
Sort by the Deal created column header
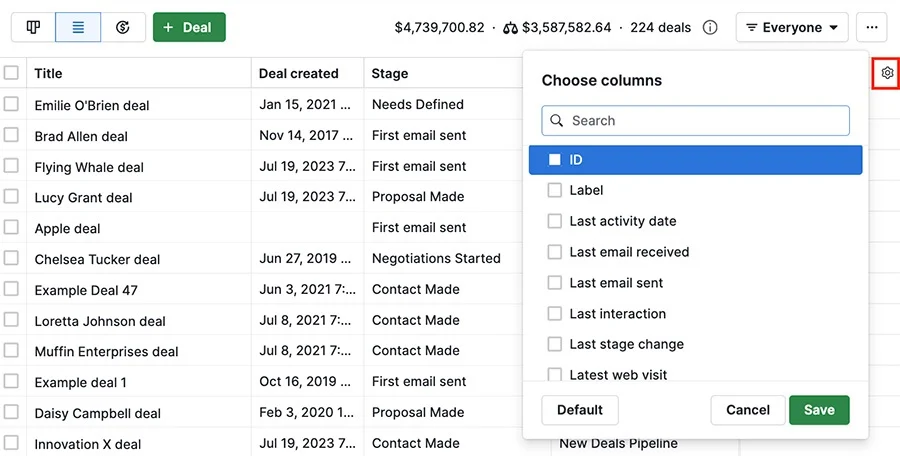tap(298, 74)
